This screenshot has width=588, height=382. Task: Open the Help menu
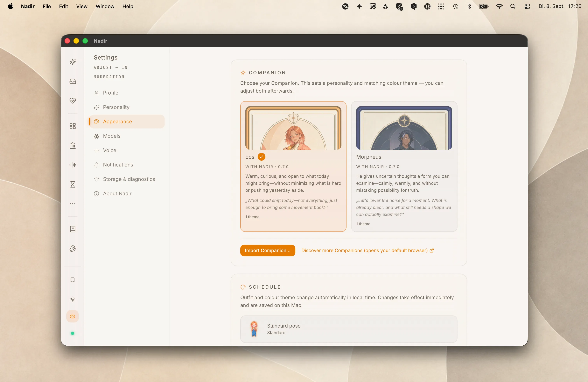pos(128,6)
